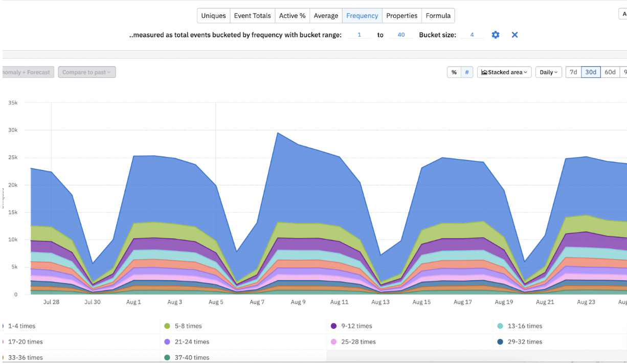The width and height of the screenshot is (627, 364).
Task: Toggle the 5-8 times legend dot
Action: tap(167, 326)
